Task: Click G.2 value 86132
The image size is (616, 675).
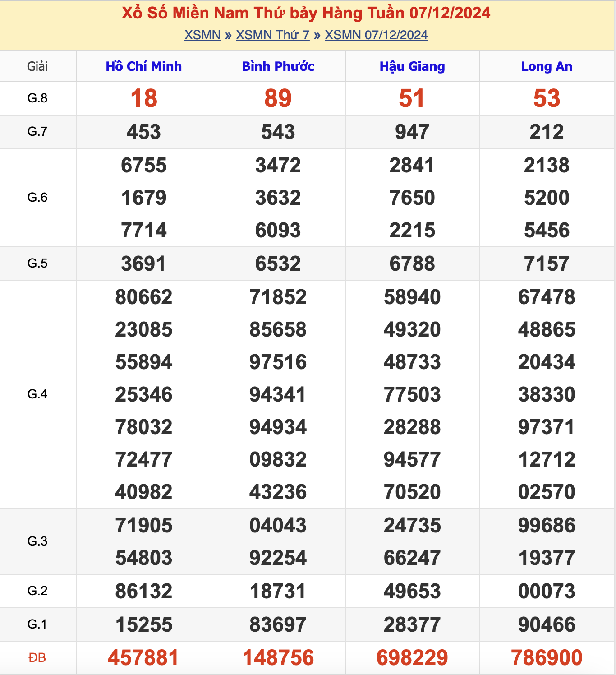Action: [144, 591]
